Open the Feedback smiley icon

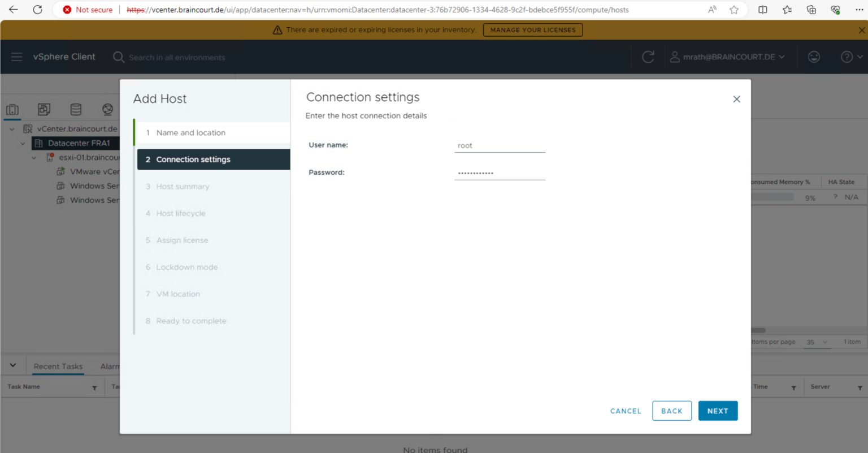814,57
